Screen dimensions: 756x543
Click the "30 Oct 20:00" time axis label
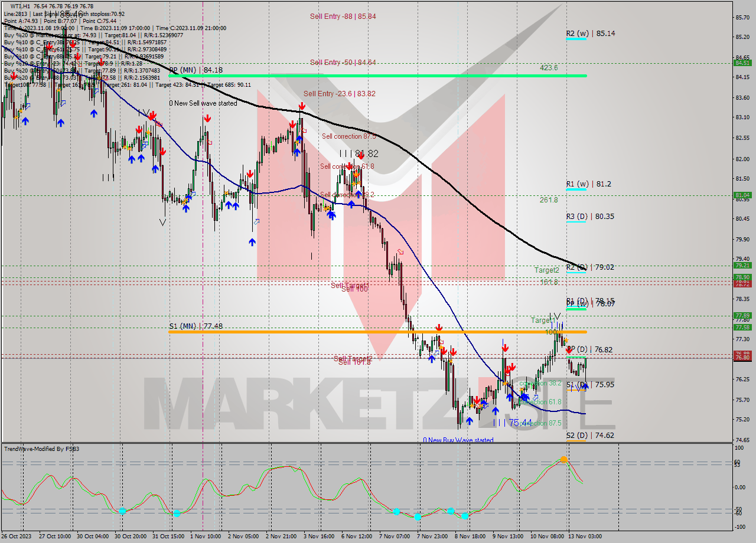[x=130, y=536]
